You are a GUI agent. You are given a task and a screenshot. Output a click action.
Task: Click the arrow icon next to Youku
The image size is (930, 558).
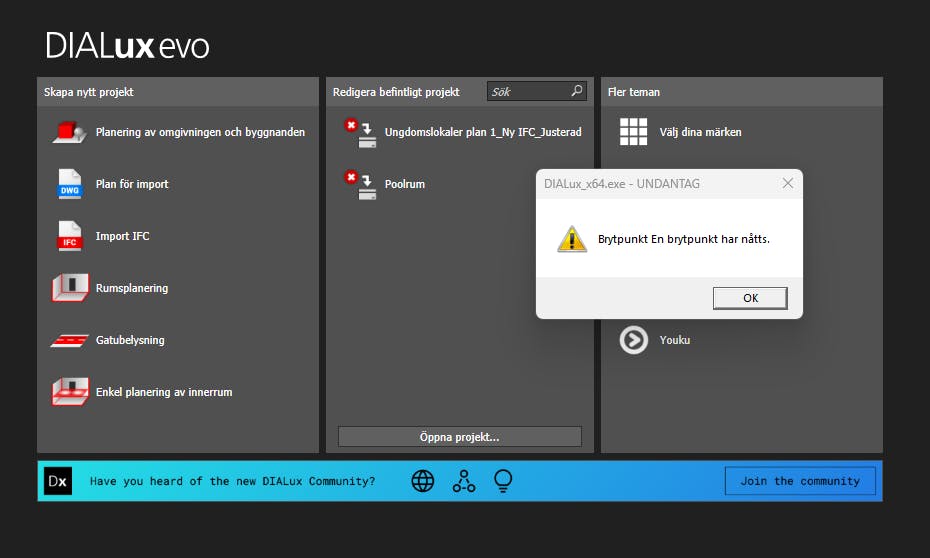click(x=633, y=340)
